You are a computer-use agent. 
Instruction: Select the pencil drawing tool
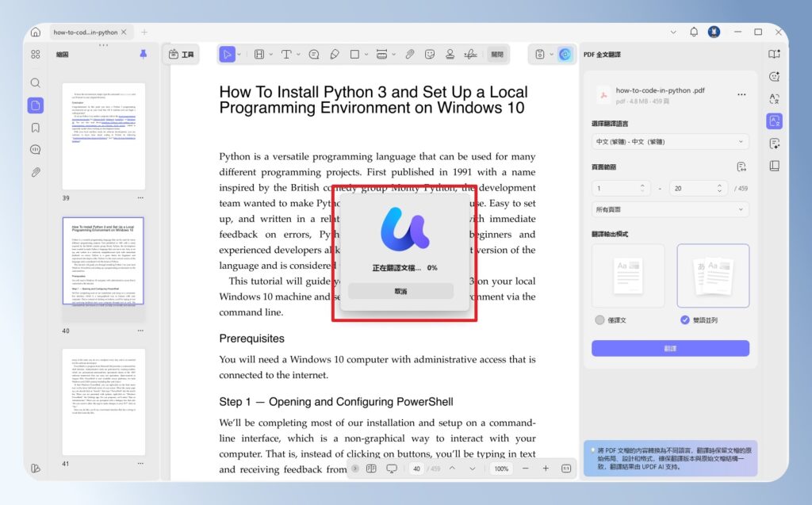(x=335, y=55)
